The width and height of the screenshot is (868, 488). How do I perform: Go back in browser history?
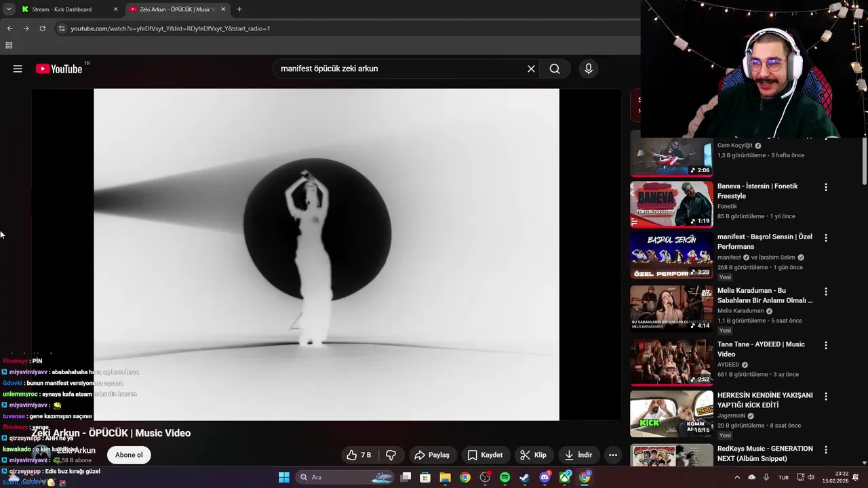click(9, 28)
